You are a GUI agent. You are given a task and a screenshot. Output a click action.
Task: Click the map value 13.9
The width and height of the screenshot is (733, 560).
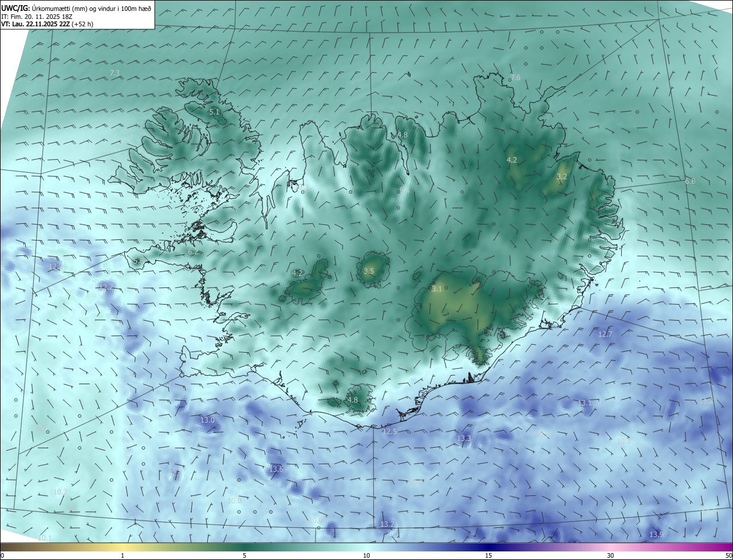[656, 534]
